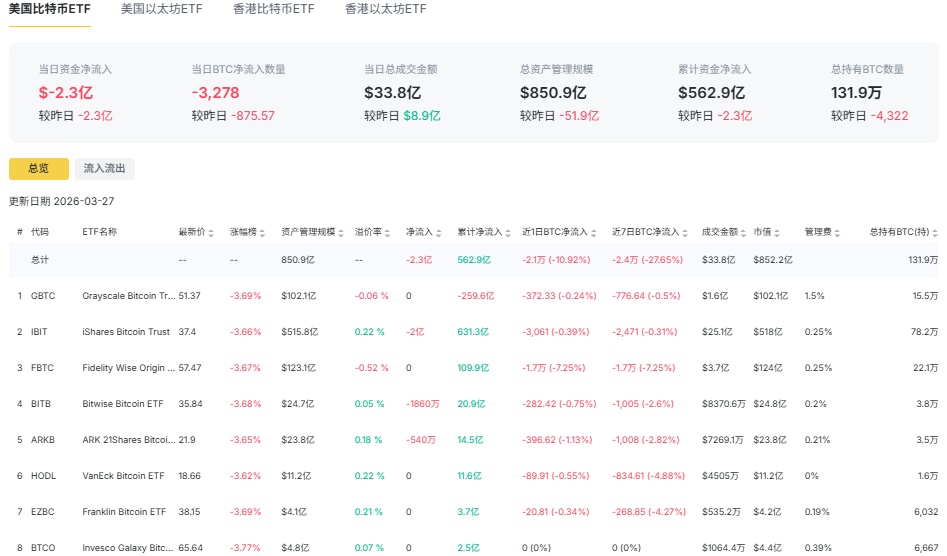Click GBTC cumulative inflow -259.6亿
The width and height of the screenshot is (947, 556).
[476, 296]
